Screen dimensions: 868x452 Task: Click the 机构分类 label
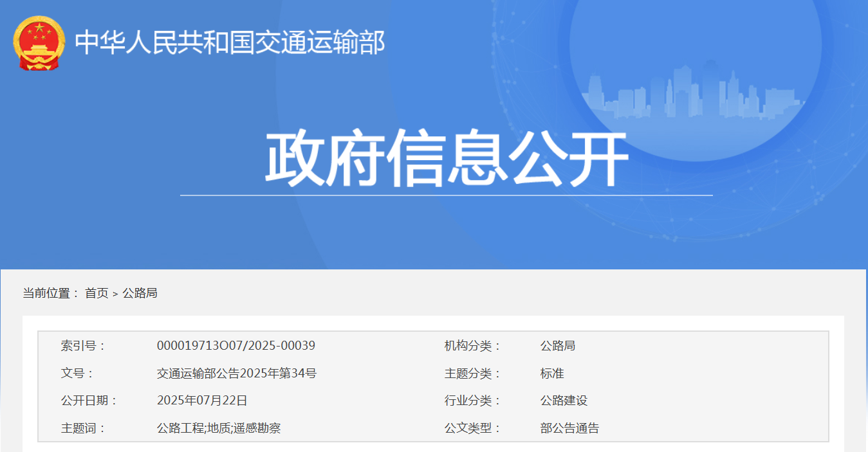point(472,346)
